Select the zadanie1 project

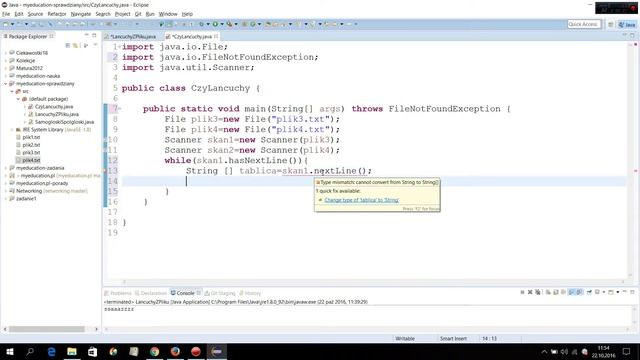click(26, 199)
